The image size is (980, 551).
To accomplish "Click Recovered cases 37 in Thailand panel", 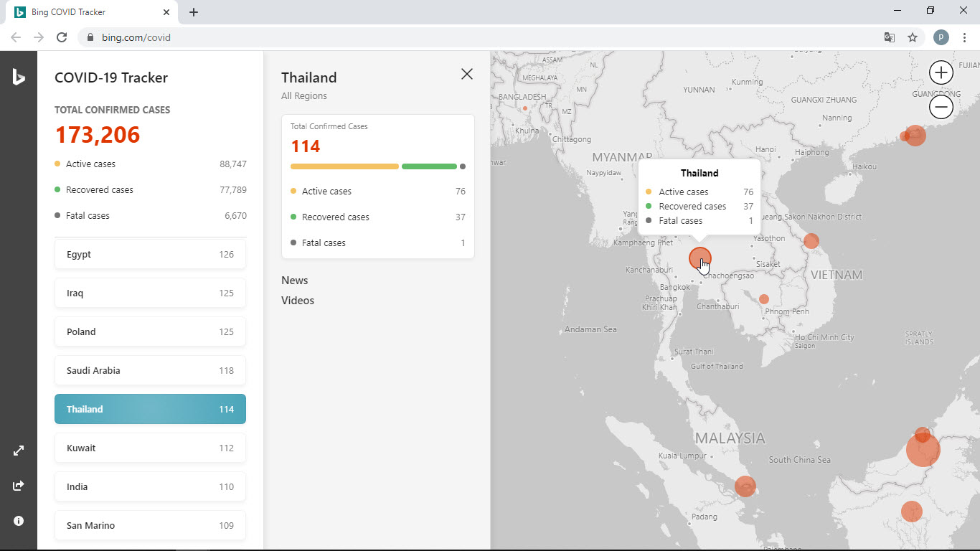I will tap(378, 217).
